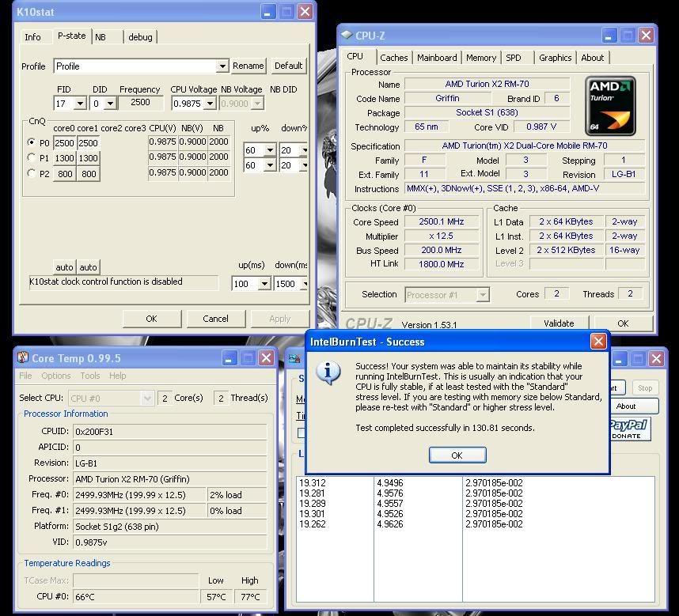Click the Core Temp title bar icon
The height and width of the screenshot is (616, 679).
[x=23, y=358]
